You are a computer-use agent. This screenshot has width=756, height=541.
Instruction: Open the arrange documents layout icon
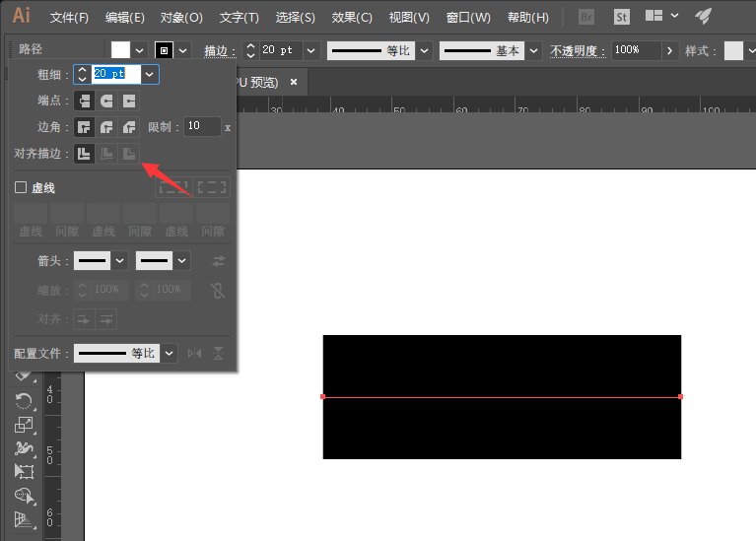pyautogui.click(x=654, y=16)
